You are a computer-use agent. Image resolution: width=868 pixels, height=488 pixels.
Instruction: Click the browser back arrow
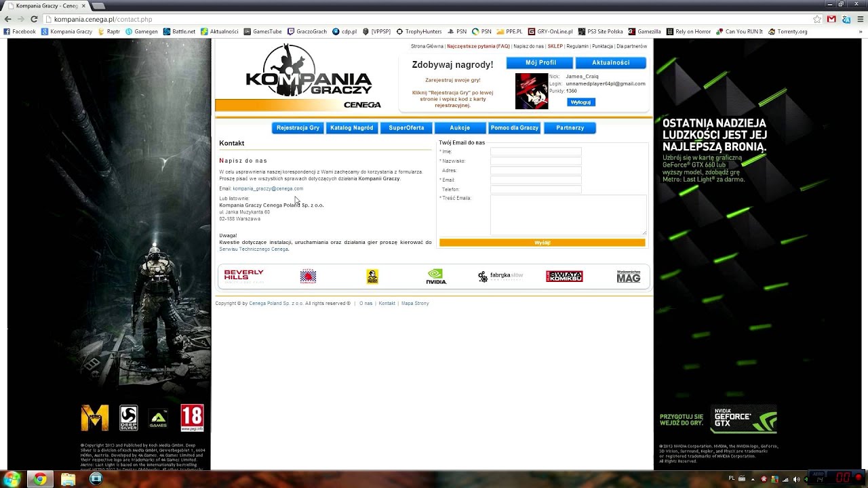[x=8, y=19]
